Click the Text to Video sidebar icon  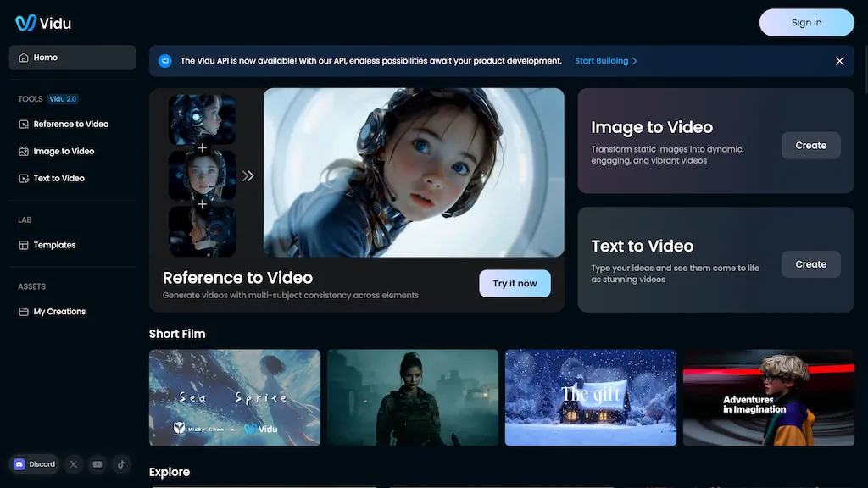23,178
